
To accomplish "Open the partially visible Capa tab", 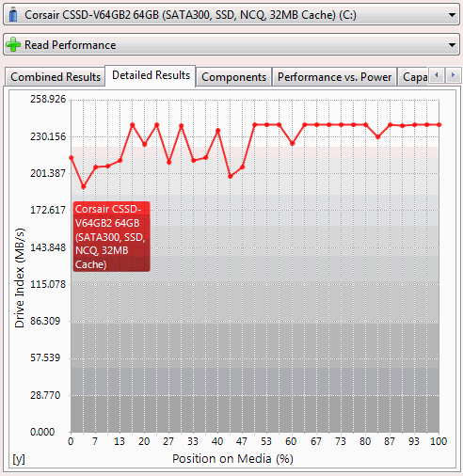I will [414, 77].
